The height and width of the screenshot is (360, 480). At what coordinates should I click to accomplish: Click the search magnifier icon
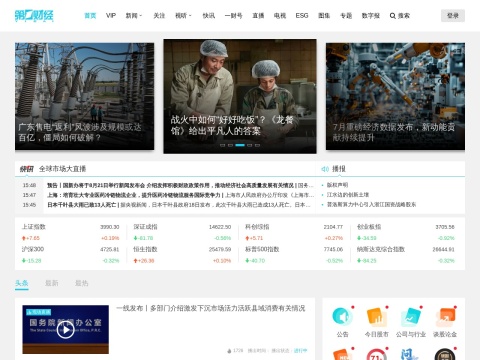[393, 16]
